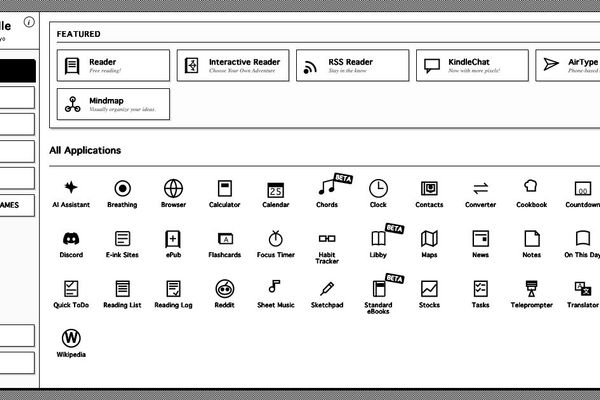Open the E-ink Sites app
This screenshot has height=400, width=600.
[x=122, y=244]
